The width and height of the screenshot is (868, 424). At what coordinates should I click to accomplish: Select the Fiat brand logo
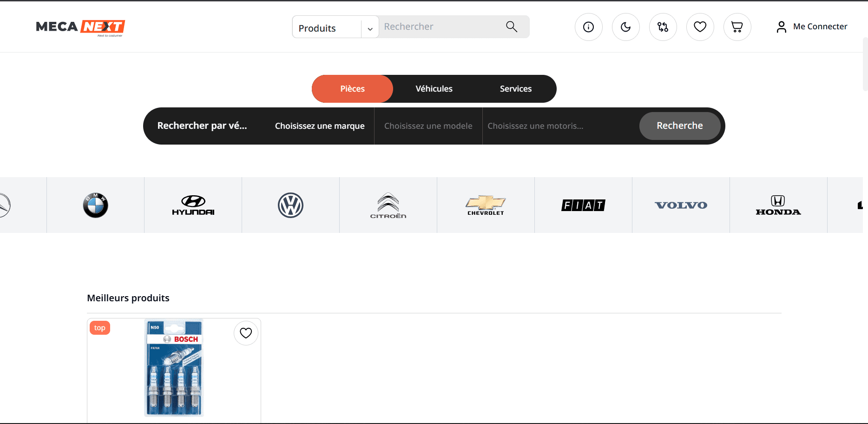pyautogui.click(x=583, y=205)
